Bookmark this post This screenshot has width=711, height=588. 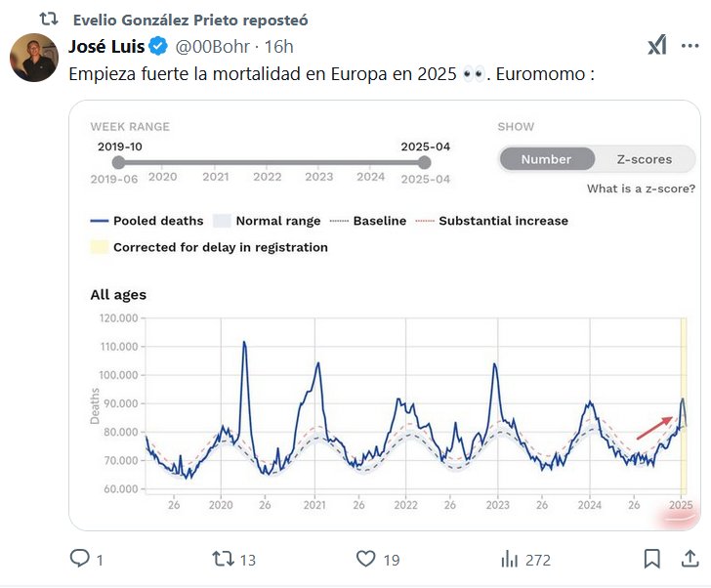pyautogui.click(x=651, y=560)
